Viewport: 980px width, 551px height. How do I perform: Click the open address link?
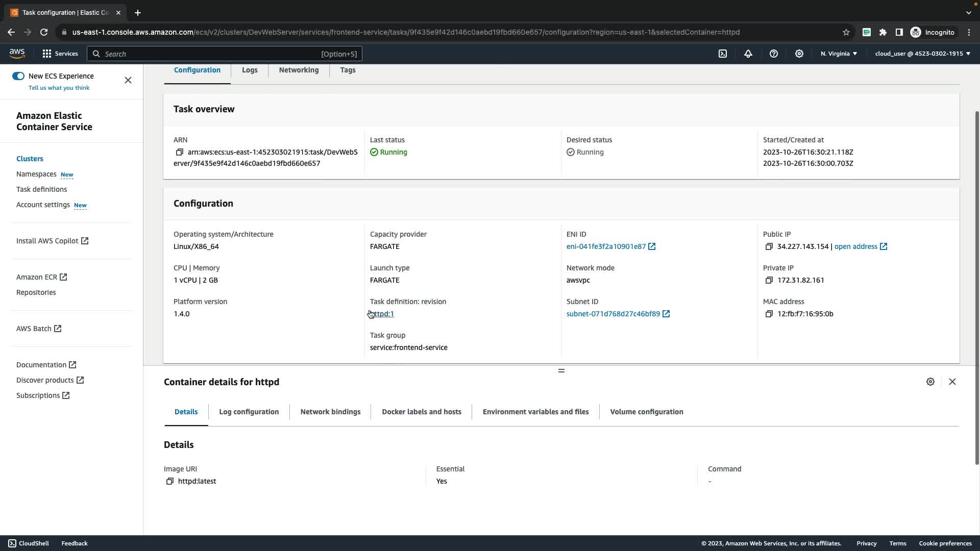[x=855, y=246]
